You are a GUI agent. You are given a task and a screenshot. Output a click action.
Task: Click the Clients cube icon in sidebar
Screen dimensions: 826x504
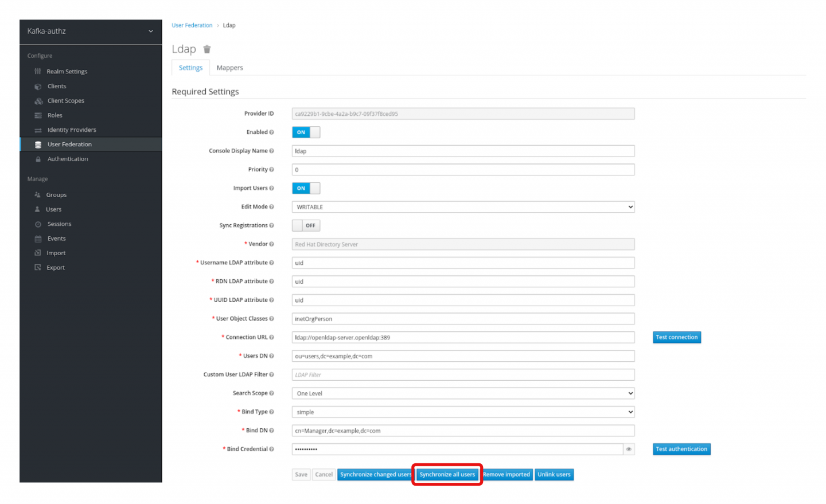click(38, 87)
